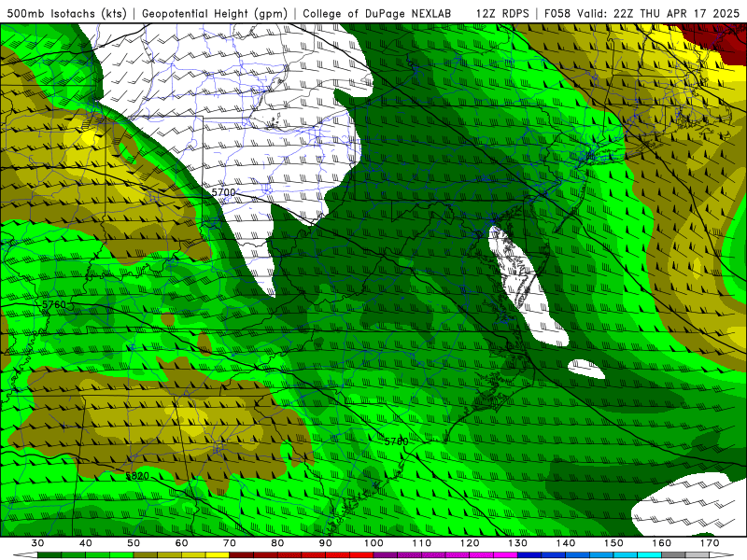The width and height of the screenshot is (747, 560).
Task: Click the 5760 contour label near the Mississippi River
Action: click(54, 304)
